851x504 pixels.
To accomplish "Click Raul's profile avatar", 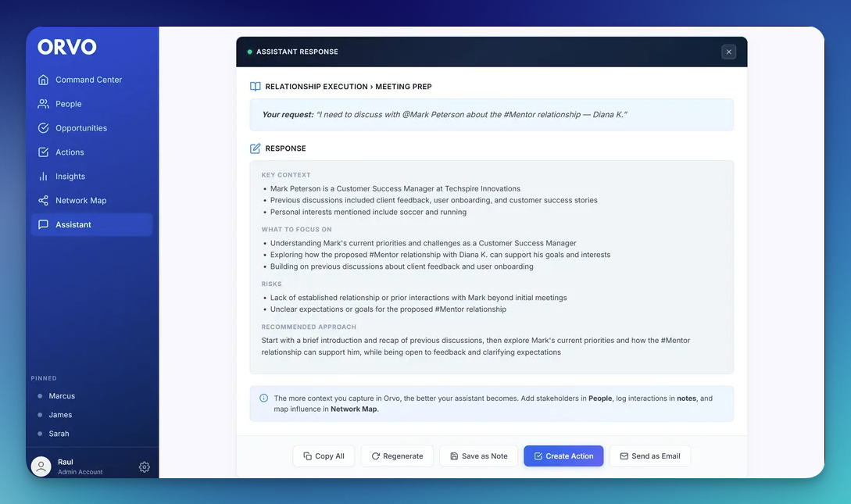I will coord(41,466).
